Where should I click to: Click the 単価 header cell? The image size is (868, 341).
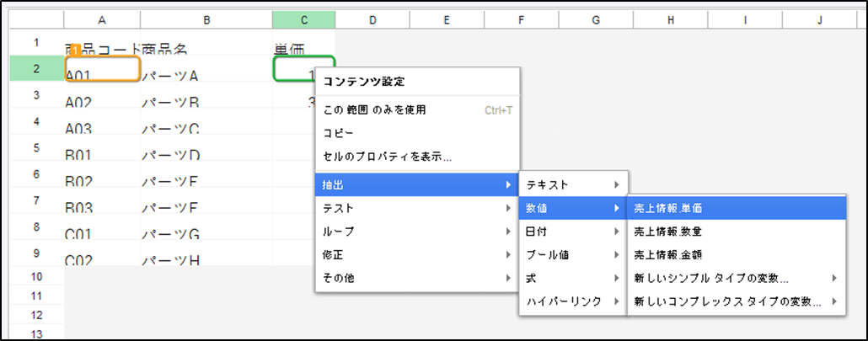click(x=303, y=42)
